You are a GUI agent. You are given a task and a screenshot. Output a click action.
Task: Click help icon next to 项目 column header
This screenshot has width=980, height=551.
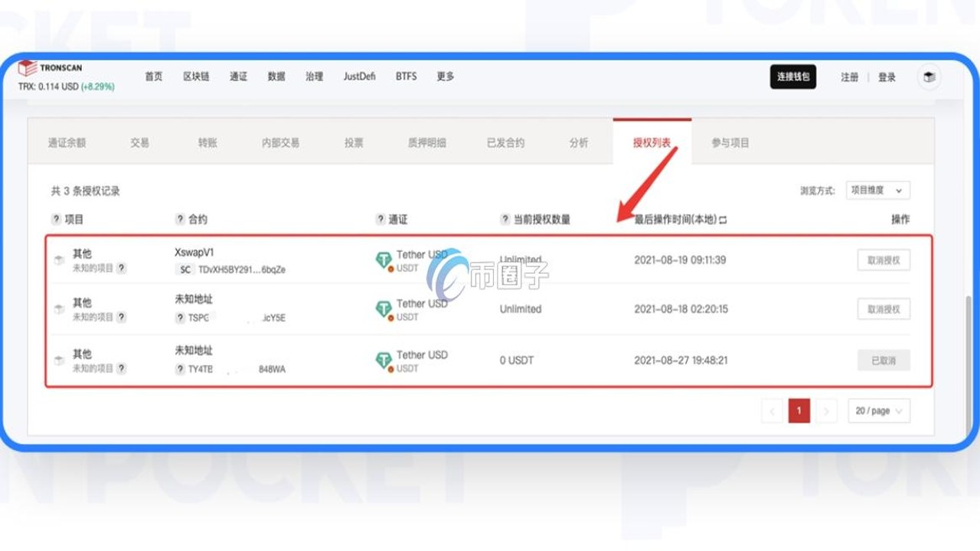click(56, 220)
